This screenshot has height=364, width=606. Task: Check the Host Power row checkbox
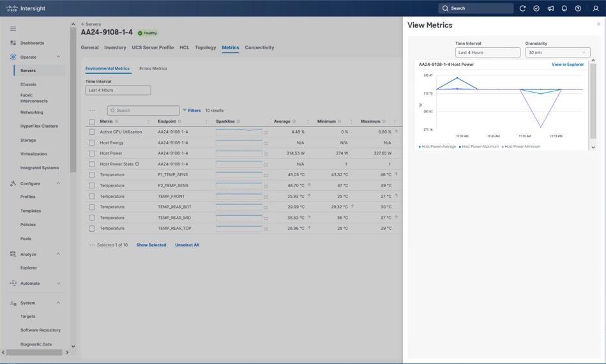click(x=92, y=153)
